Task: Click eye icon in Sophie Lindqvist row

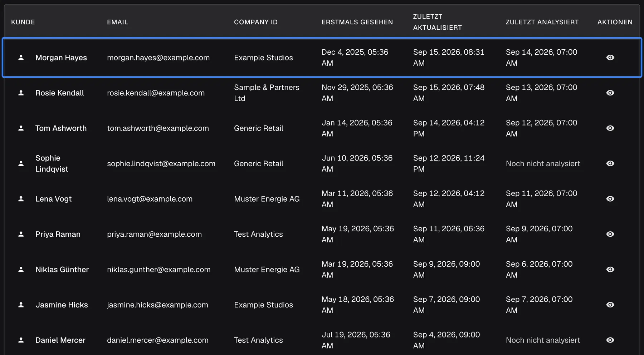Action: point(610,163)
